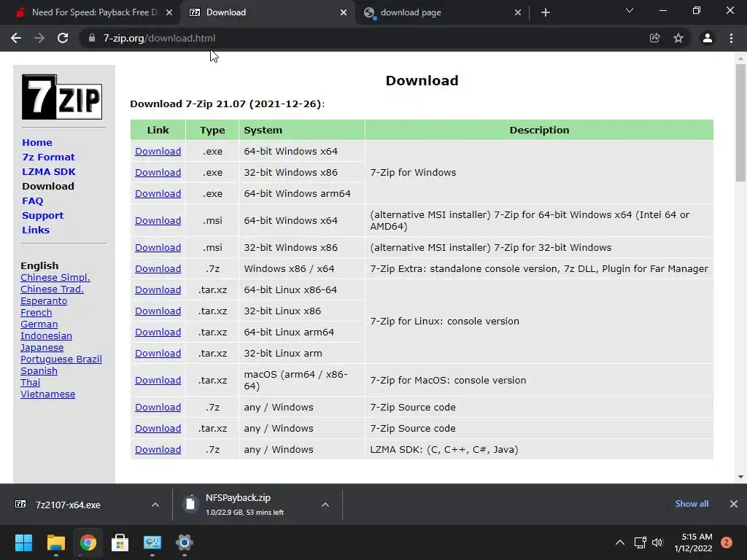747x560 pixels.
Task: Switch language to German
Action: point(39,324)
